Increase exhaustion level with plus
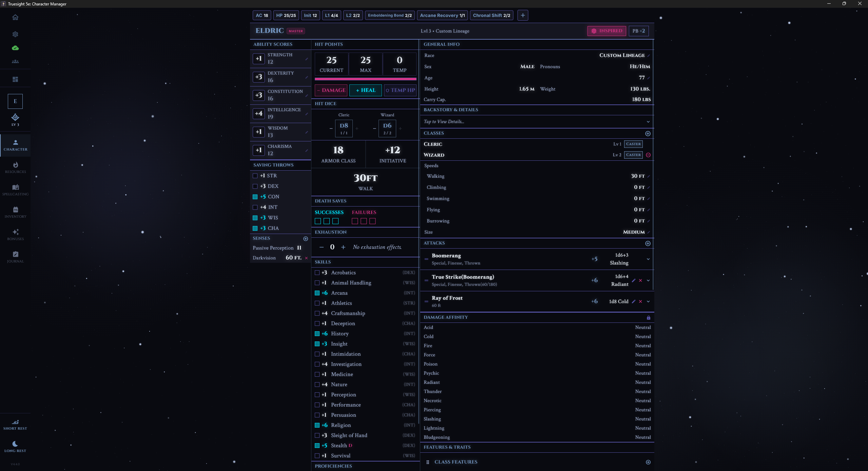 [x=343, y=247]
